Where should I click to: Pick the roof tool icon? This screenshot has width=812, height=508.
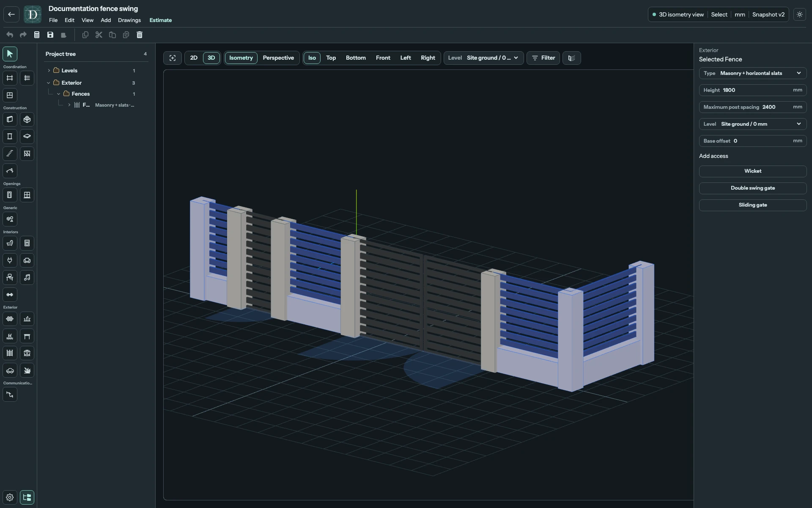pos(10,171)
